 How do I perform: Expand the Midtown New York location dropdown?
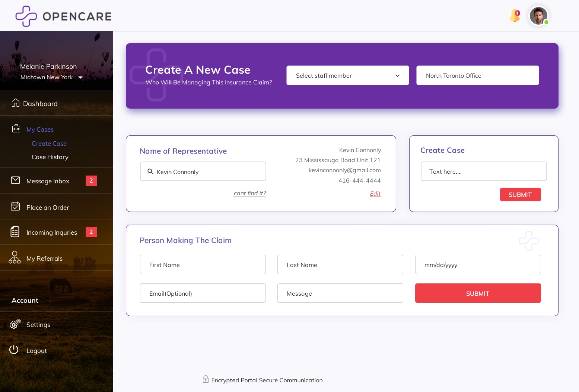(80, 77)
